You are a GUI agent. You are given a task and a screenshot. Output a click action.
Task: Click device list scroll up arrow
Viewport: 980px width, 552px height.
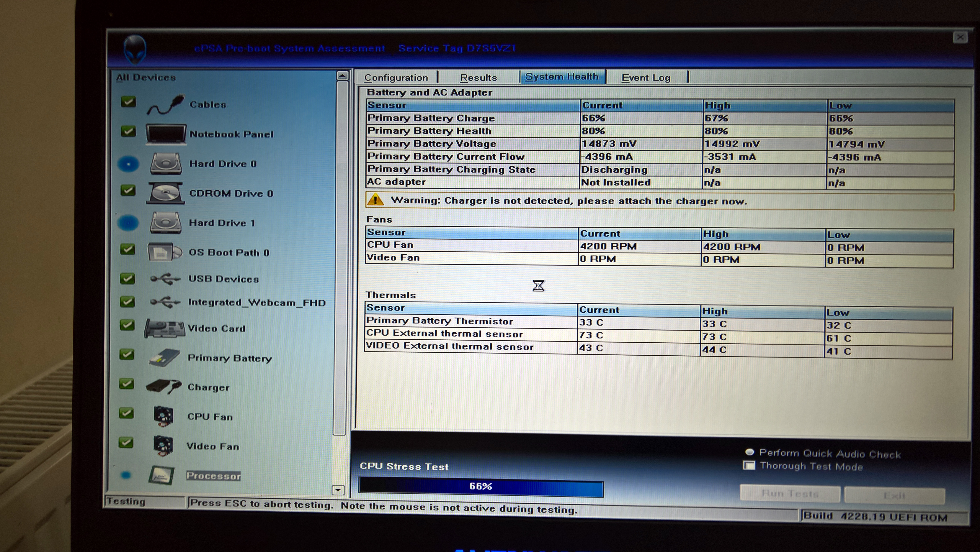tap(342, 76)
